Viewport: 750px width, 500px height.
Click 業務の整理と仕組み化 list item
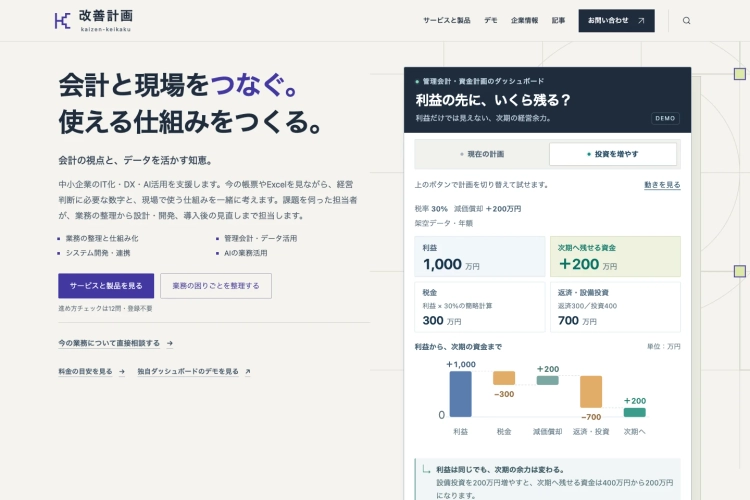(x=101, y=238)
